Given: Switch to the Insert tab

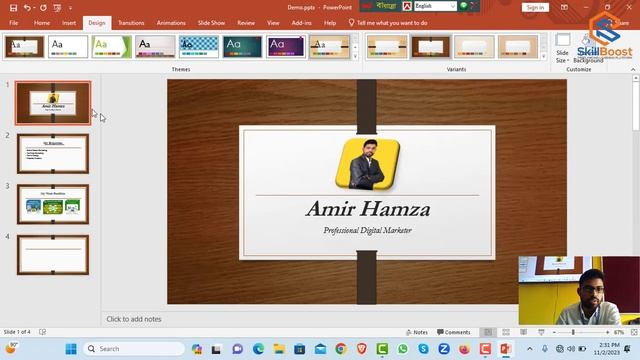Looking at the screenshot, I should [69, 23].
